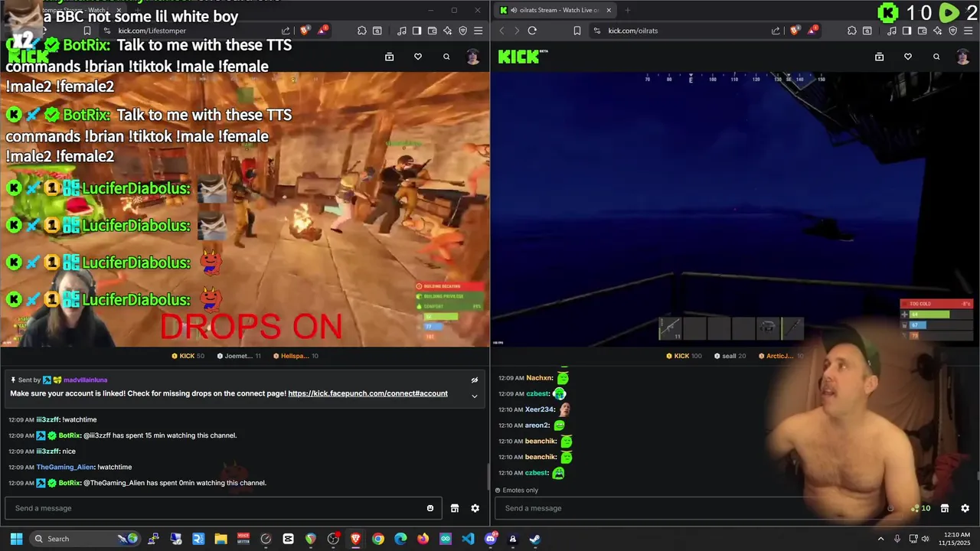
Task: Click KICK 50 leaderboard entry under Lifestomper stream
Action: (x=187, y=356)
